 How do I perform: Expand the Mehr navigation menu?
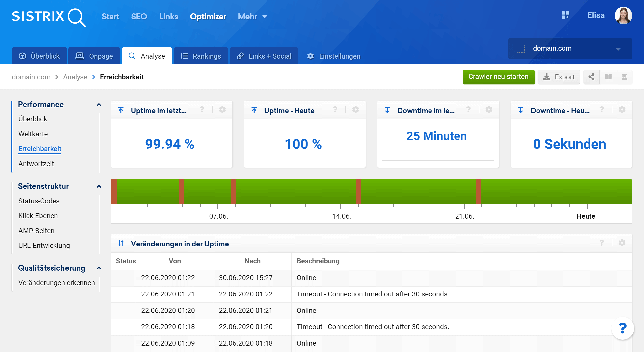(x=252, y=17)
